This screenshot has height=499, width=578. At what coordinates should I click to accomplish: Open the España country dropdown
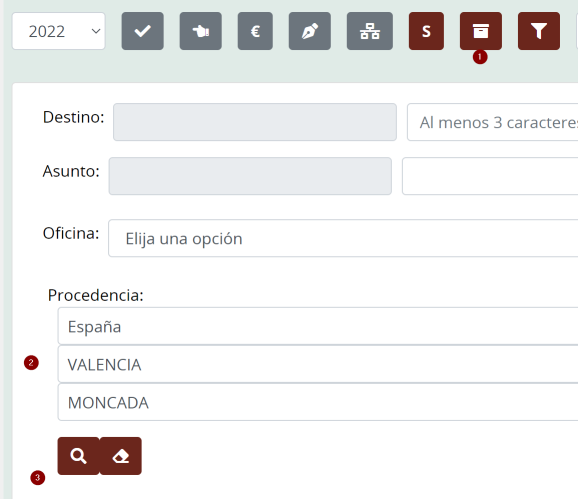pos(318,326)
